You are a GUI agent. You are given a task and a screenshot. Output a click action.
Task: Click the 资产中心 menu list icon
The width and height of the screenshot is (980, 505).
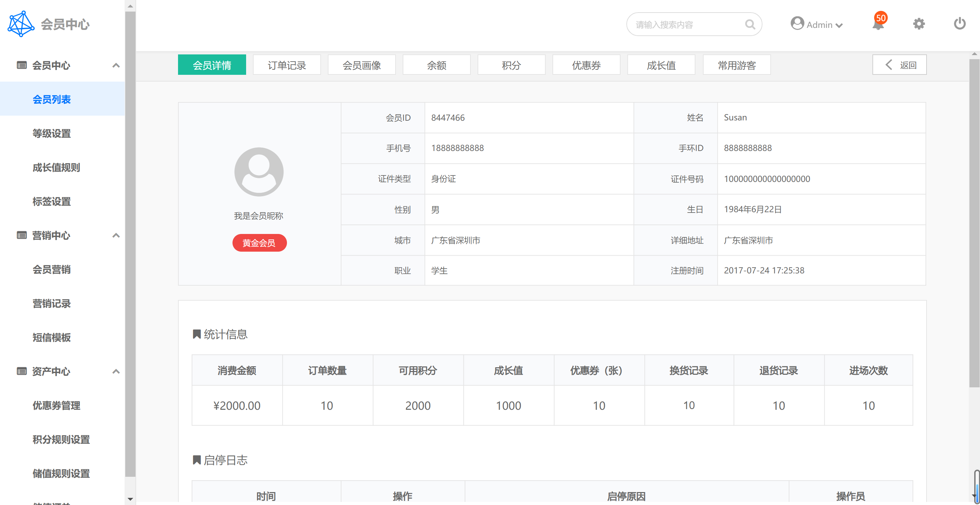[x=22, y=371]
